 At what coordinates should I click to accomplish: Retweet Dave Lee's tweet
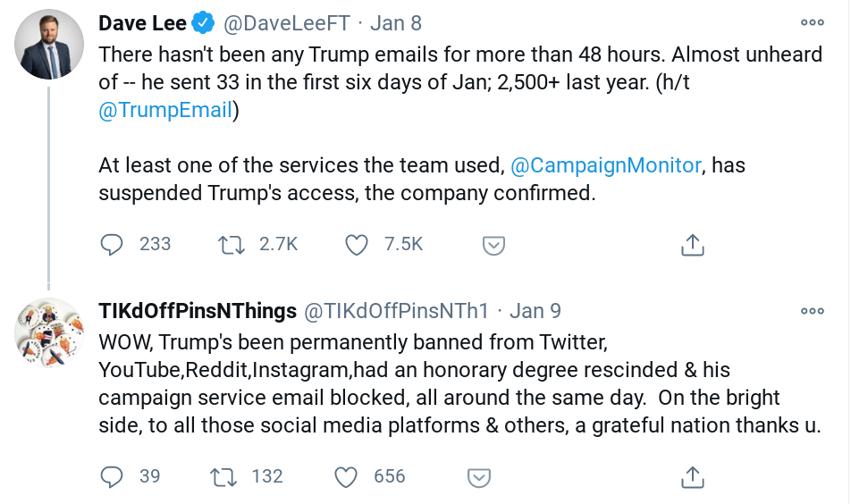coord(232,244)
